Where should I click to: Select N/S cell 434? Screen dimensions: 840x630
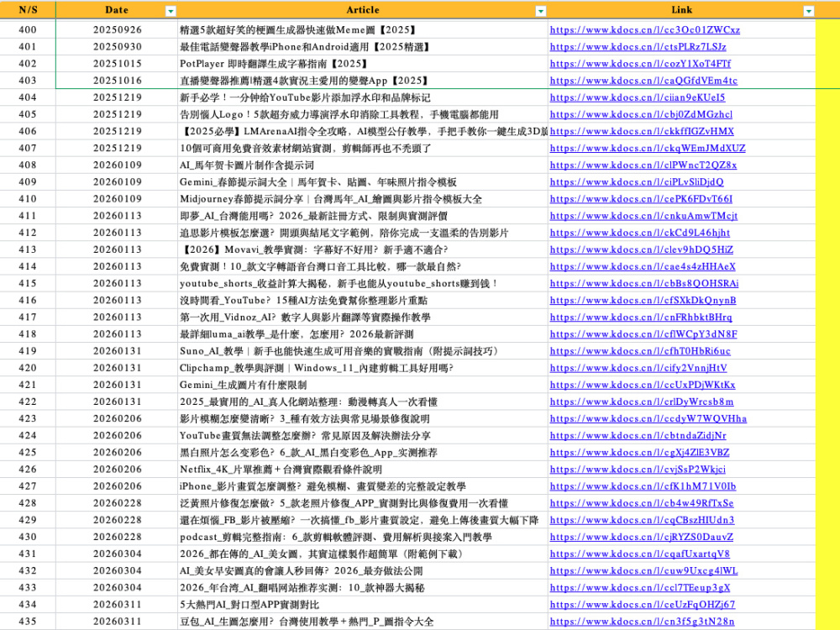click(28, 605)
